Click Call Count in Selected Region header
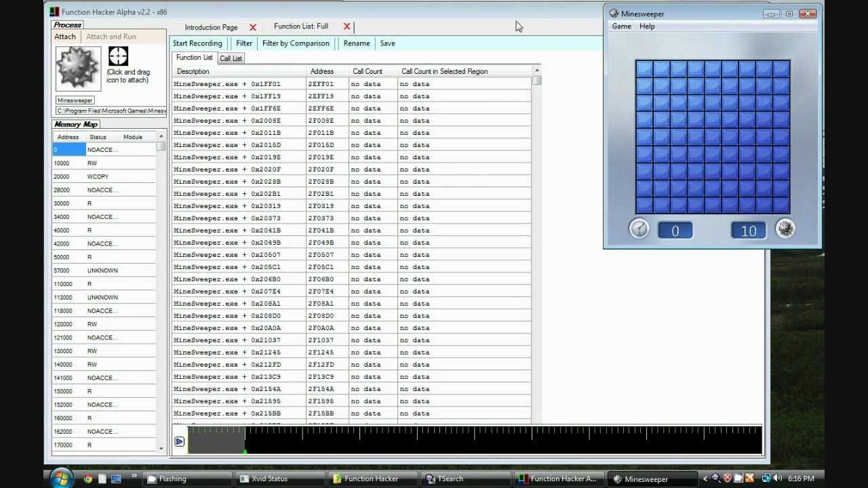The height and width of the screenshot is (488, 868). [465, 71]
